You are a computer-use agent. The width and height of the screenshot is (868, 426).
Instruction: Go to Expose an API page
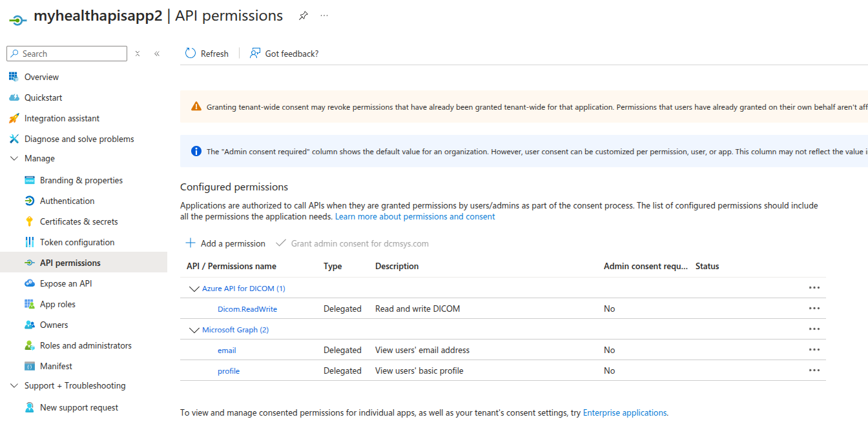[x=66, y=283]
